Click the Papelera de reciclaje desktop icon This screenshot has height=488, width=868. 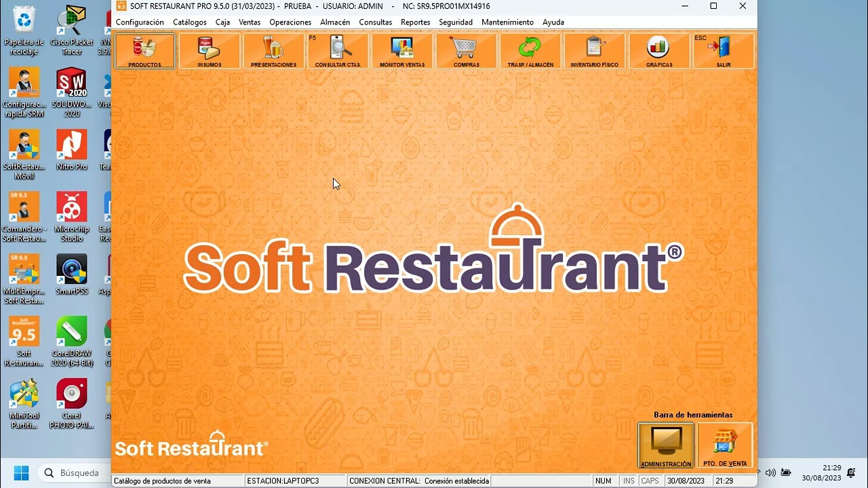click(24, 30)
